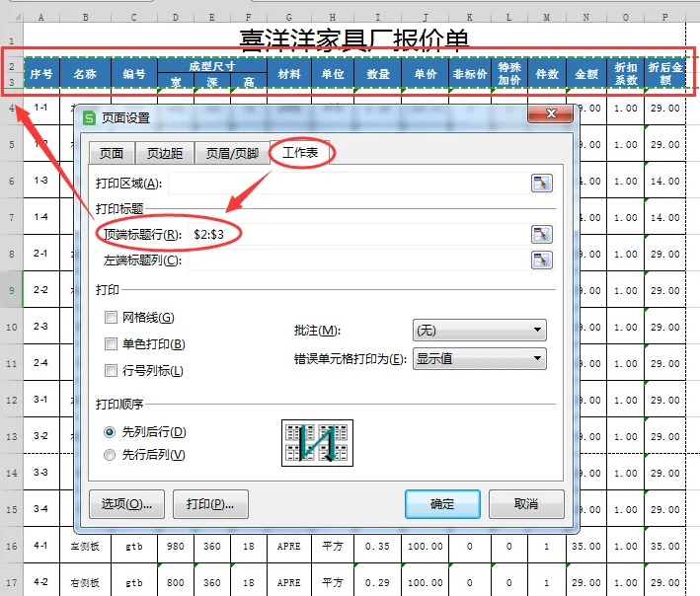Click the title cell 喜洋洋家具厂报价单
The width and height of the screenshot is (700, 596).
pyautogui.click(x=354, y=39)
